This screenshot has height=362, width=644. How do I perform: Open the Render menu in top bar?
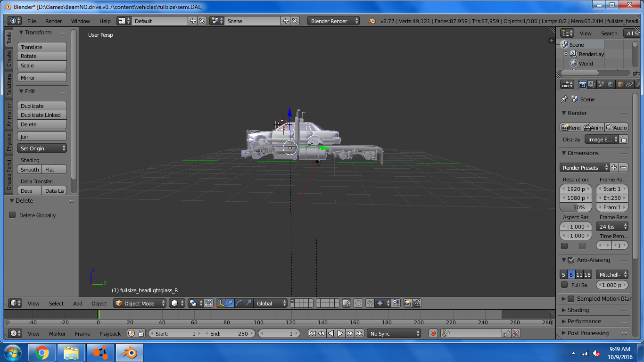(x=53, y=21)
